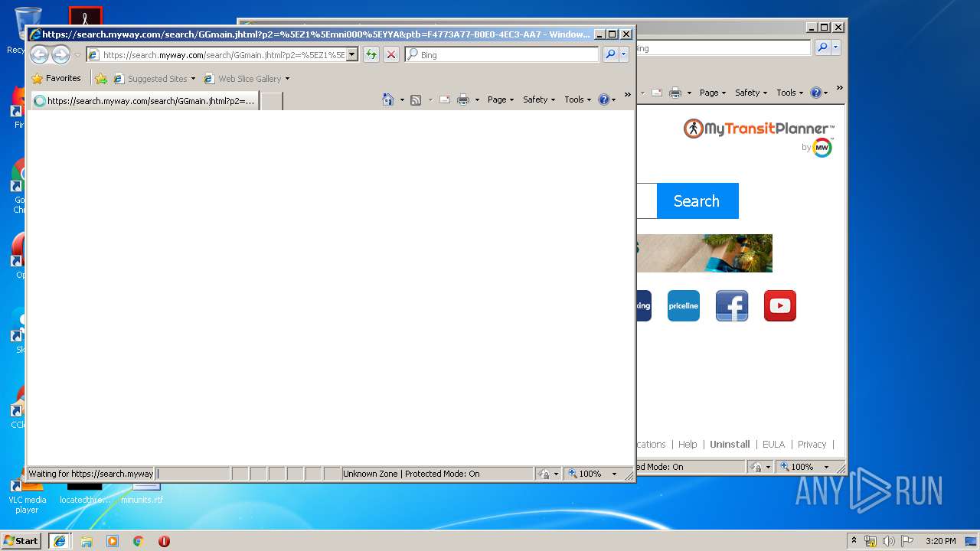The image size is (980, 551).
Task: Click the EULA link in page footer
Action: [x=773, y=444]
